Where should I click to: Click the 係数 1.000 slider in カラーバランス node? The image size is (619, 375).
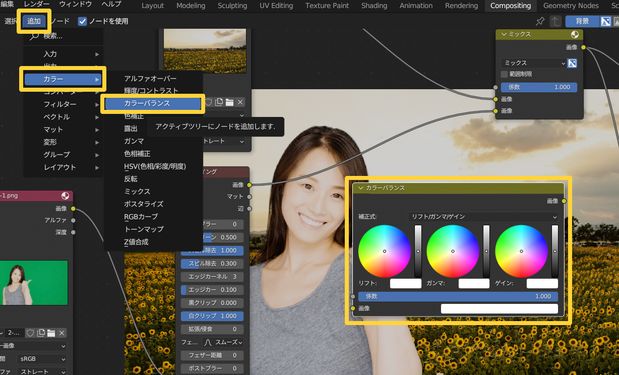click(x=458, y=296)
